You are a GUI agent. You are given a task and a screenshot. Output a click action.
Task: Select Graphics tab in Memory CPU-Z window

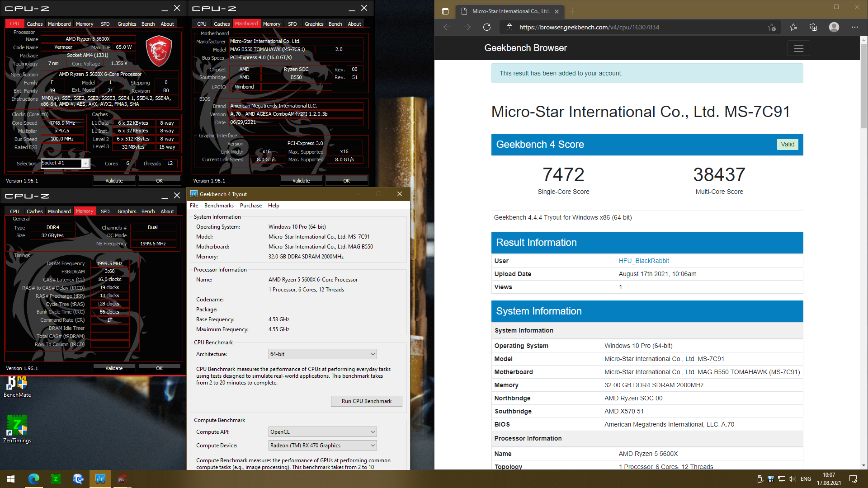(x=127, y=211)
